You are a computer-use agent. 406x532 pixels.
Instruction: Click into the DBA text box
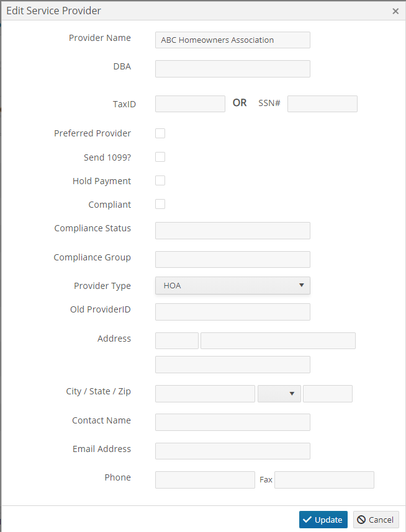click(x=233, y=69)
